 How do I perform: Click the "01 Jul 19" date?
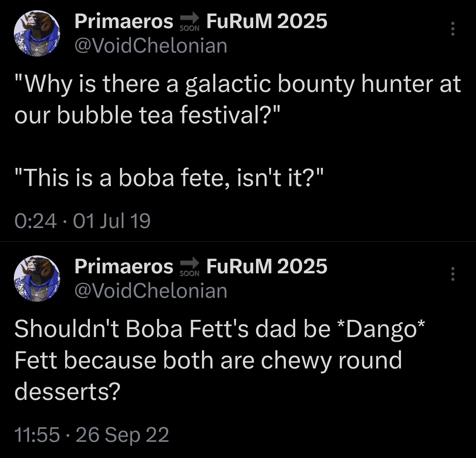point(112,221)
